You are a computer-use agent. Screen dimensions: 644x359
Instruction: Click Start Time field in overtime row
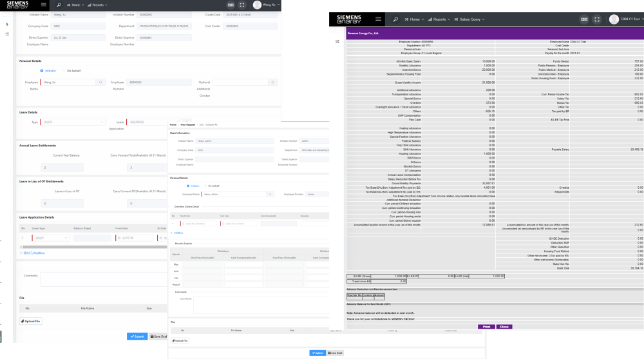198,223
